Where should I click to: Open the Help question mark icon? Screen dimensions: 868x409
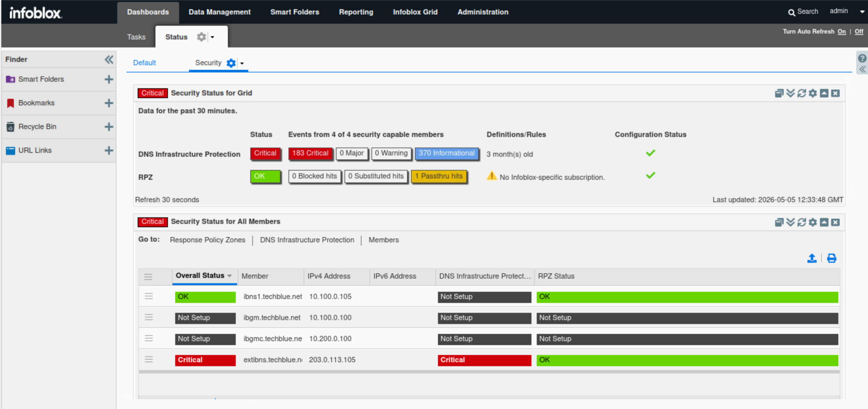pos(862,58)
